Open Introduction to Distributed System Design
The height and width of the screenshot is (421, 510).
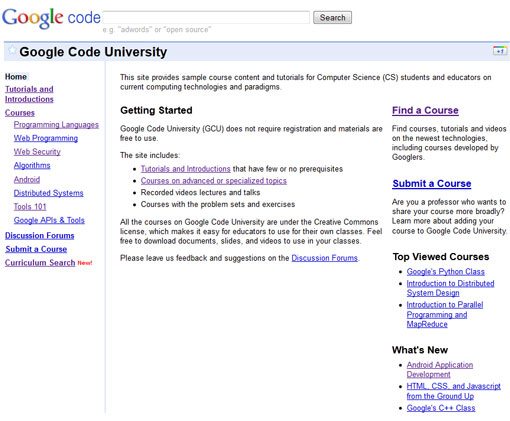click(450, 288)
